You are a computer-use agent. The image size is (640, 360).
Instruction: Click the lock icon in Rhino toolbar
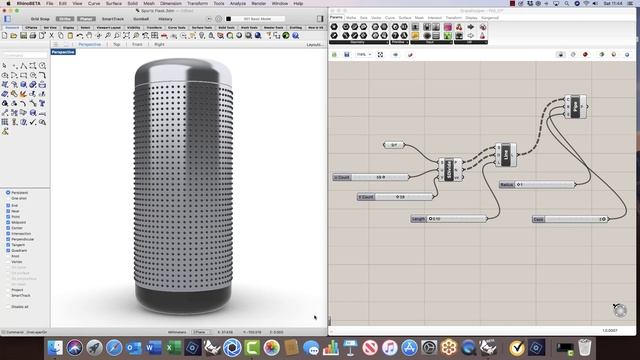(211, 36)
